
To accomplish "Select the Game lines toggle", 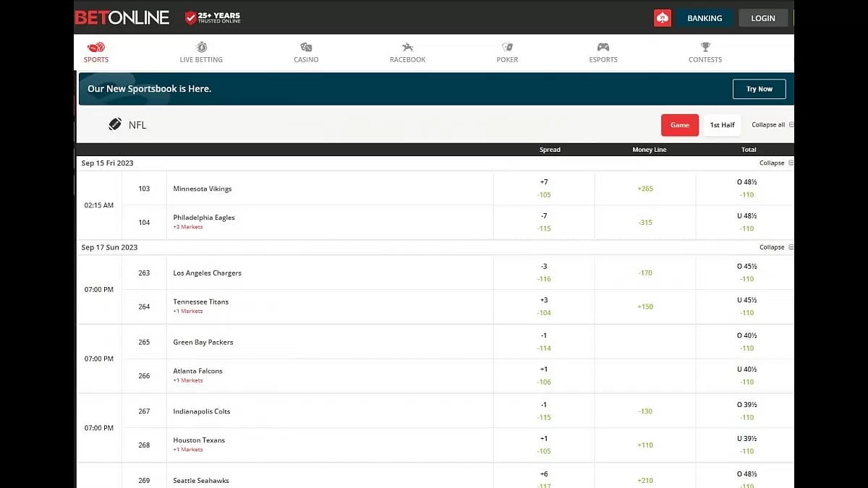I will tap(680, 125).
